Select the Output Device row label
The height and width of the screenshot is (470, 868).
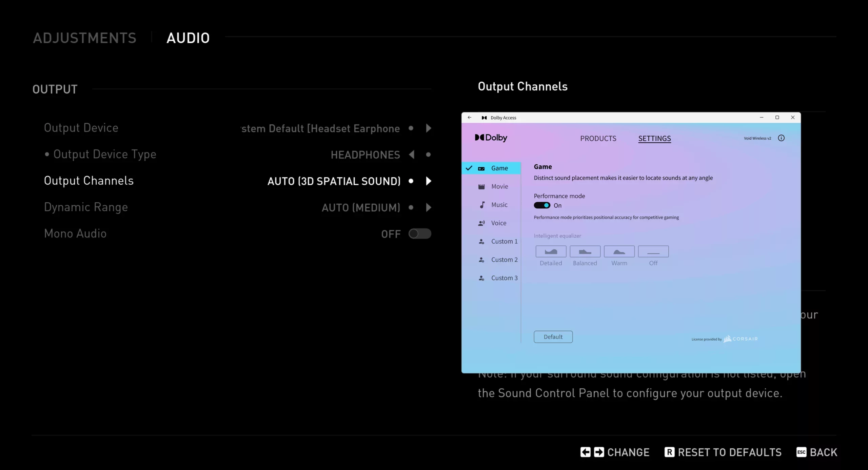(81, 128)
